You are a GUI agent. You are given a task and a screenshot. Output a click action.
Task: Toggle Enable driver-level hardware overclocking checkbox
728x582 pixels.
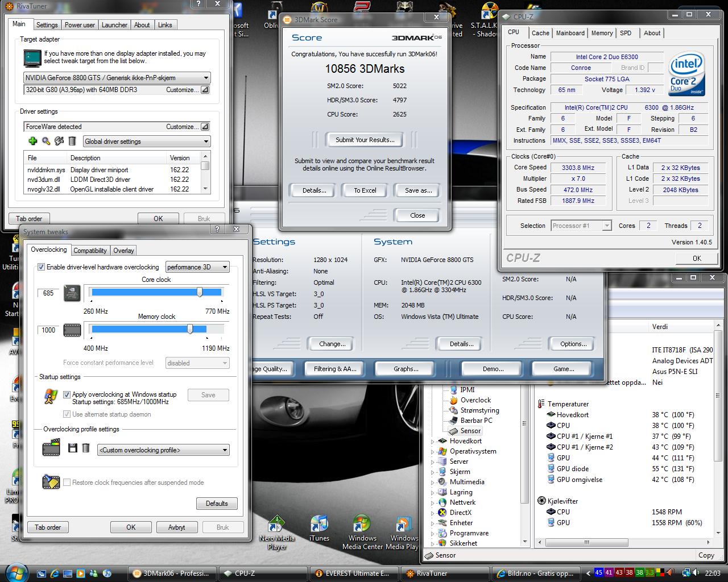coord(41,267)
